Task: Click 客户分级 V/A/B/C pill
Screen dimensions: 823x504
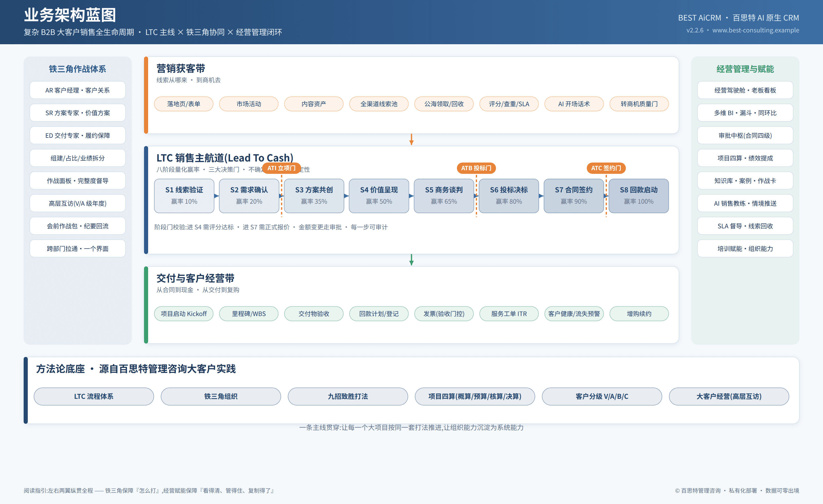Action: [x=602, y=397]
